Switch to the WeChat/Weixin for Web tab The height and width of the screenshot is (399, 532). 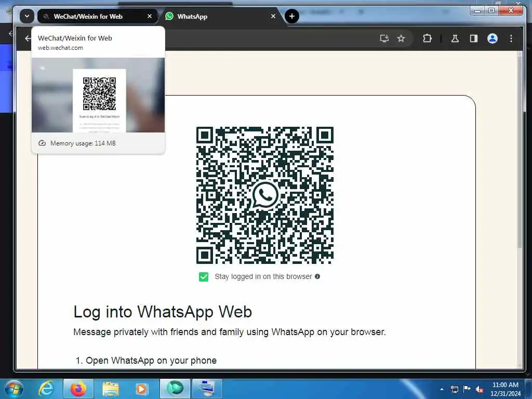point(97,16)
